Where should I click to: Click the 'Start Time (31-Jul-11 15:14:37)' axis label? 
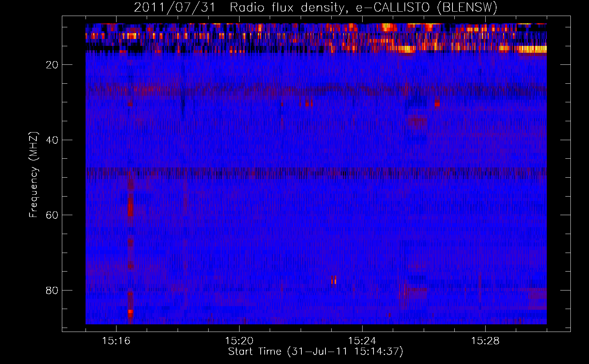316,352
